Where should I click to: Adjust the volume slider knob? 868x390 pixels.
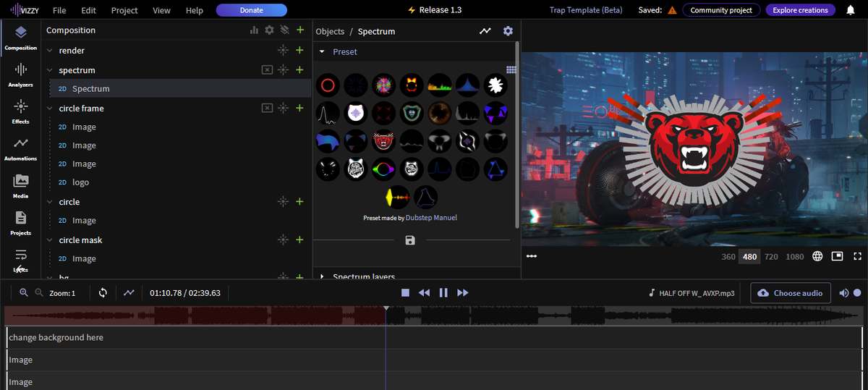pos(857,293)
